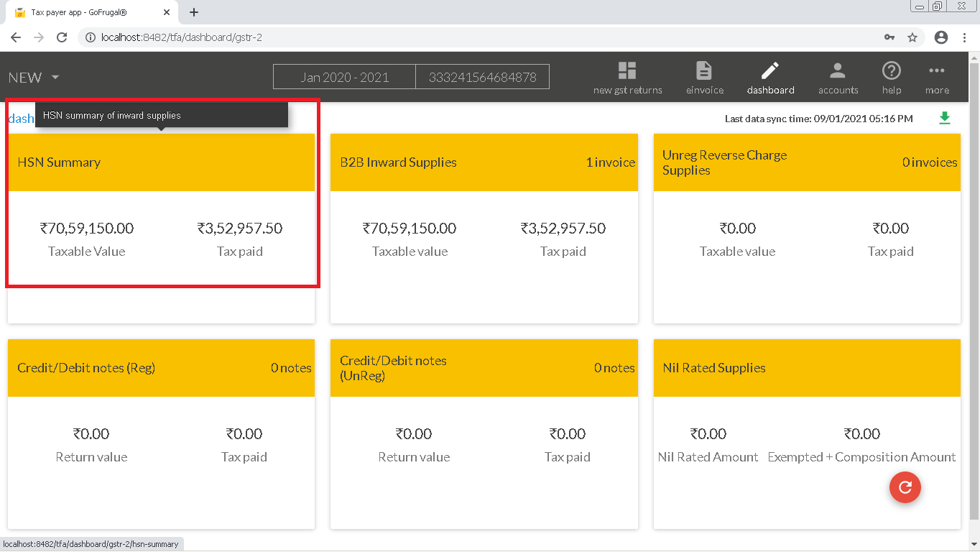Viewport: 980px width, 552px height.
Task: Select the dashboard pencil icon
Action: (x=770, y=70)
